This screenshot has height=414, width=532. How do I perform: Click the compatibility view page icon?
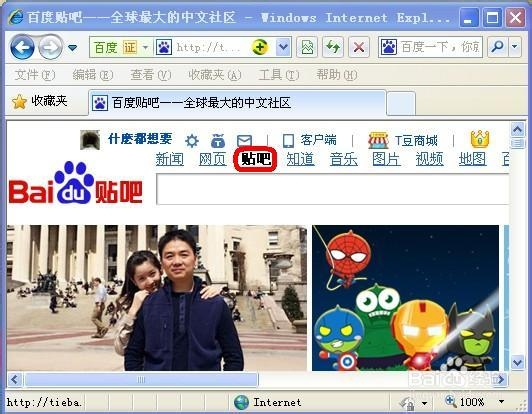pyautogui.click(x=307, y=47)
